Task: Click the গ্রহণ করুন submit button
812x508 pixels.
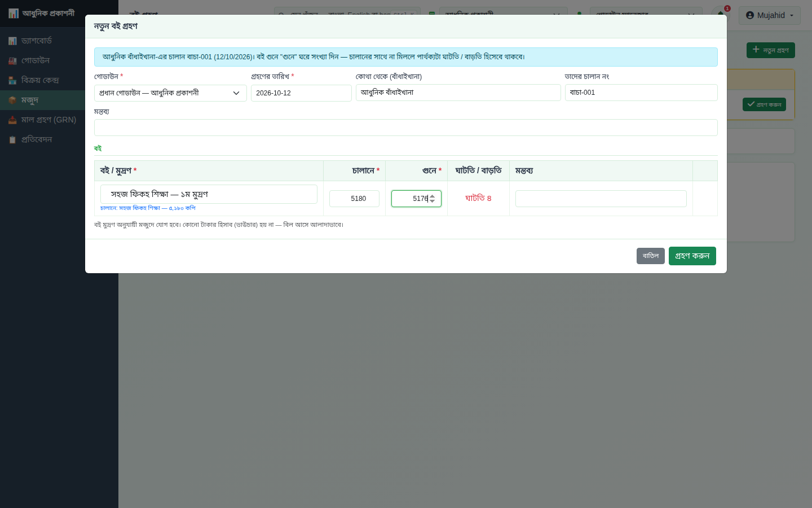Action: tap(692, 256)
